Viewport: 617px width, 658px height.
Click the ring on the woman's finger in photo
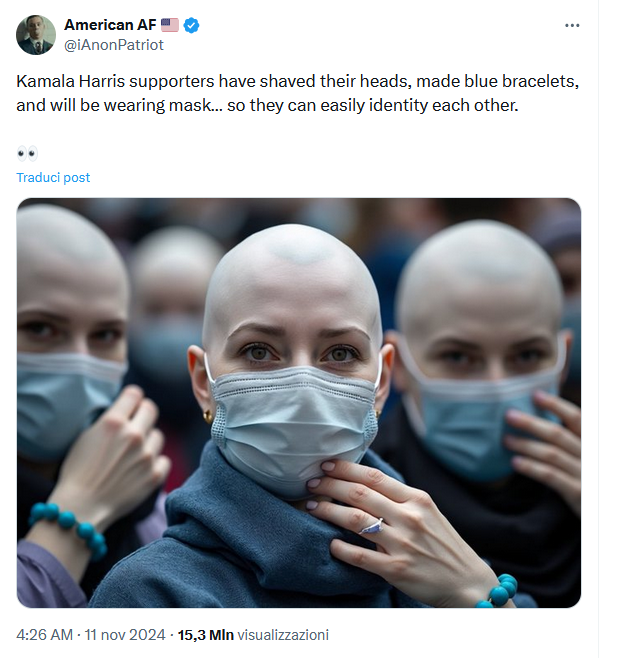(371, 526)
